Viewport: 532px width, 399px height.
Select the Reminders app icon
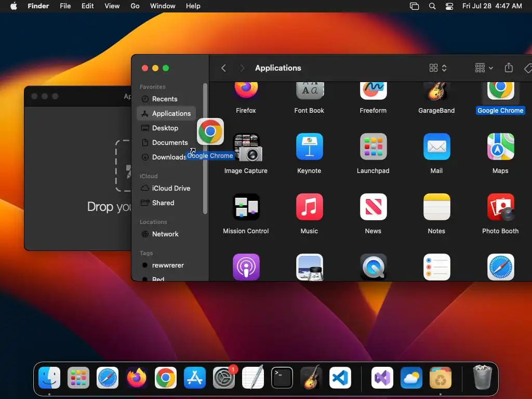[436, 267]
